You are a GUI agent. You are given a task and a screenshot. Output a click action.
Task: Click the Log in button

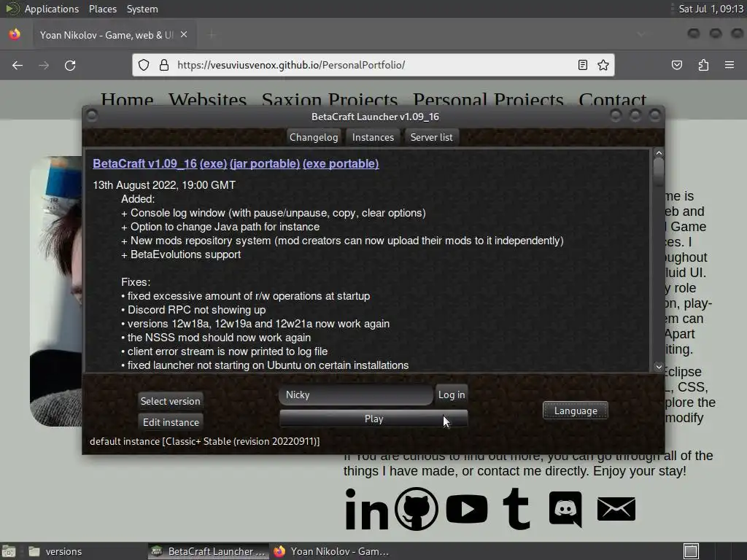click(452, 394)
